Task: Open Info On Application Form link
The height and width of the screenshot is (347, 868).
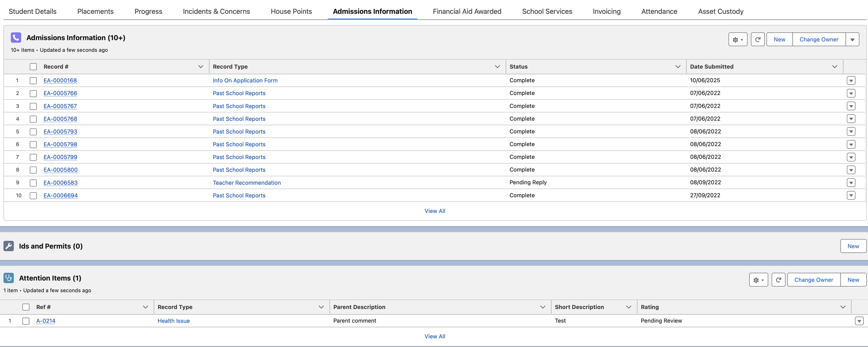Action: [x=245, y=81]
